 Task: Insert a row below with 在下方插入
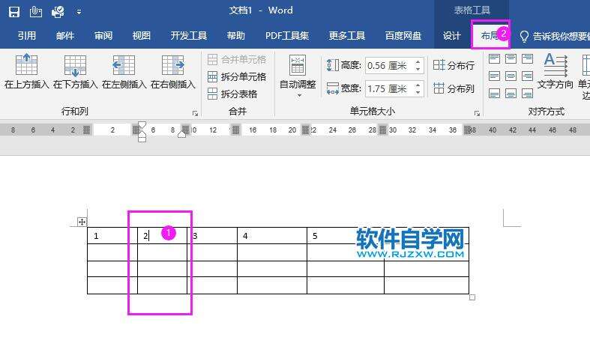[75, 71]
